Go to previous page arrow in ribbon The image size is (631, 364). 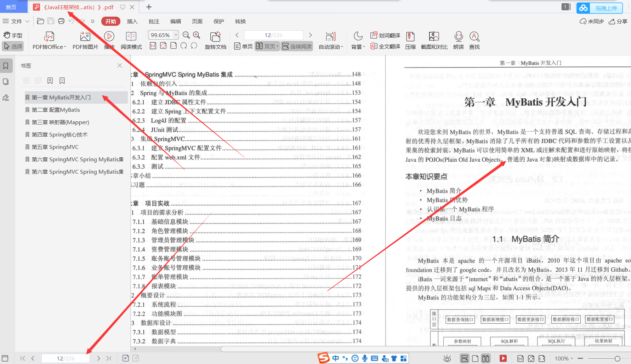coord(237,35)
